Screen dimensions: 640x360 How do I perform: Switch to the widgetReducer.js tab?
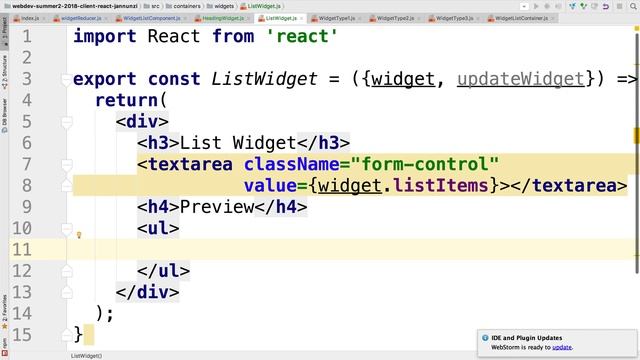click(80, 18)
